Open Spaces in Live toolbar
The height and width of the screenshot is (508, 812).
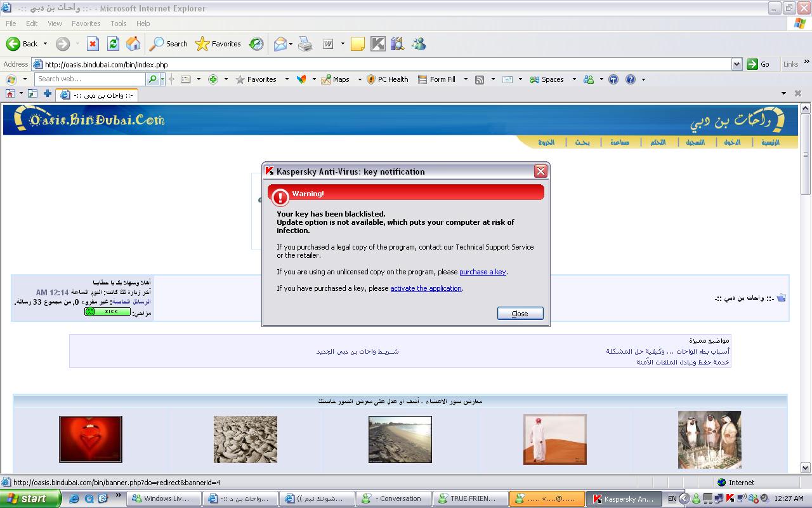tap(547, 79)
